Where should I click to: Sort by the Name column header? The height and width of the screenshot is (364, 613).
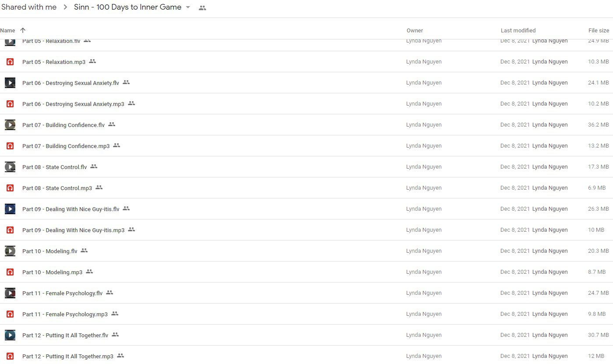pyautogui.click(x=7, y=31)
